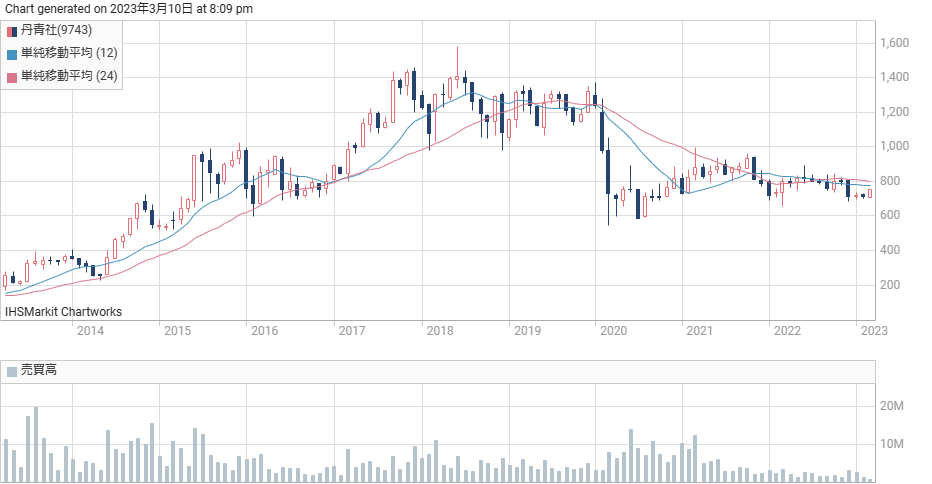This screenshot has height=484, width=932.
Task: Click the 800 price axis label
Action: click(x=890, y=181)
